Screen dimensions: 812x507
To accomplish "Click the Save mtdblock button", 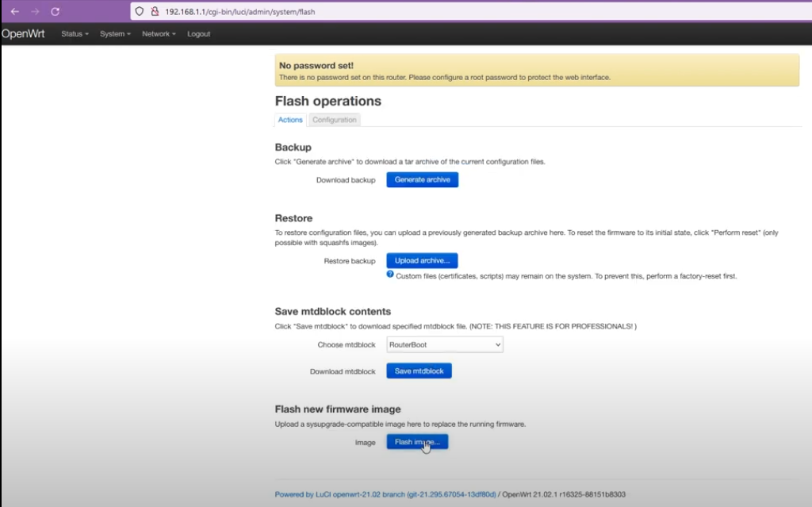I will (x=419, y=371).
